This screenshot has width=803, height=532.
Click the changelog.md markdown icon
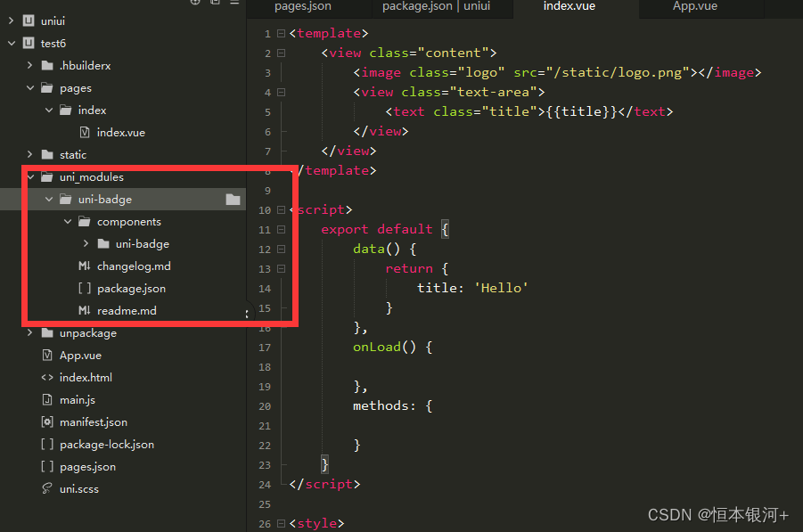pos(85,266)
